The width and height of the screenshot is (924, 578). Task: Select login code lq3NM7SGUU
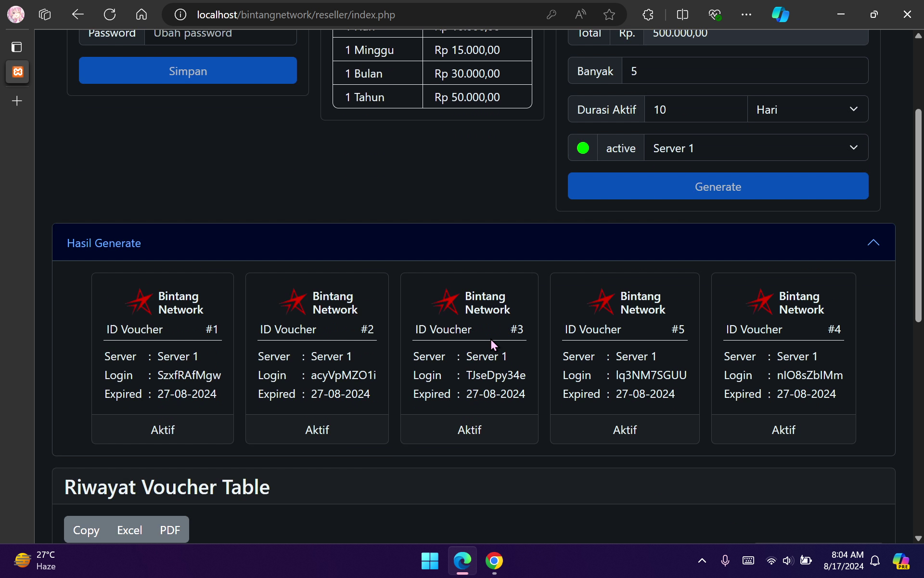(651, 375)
